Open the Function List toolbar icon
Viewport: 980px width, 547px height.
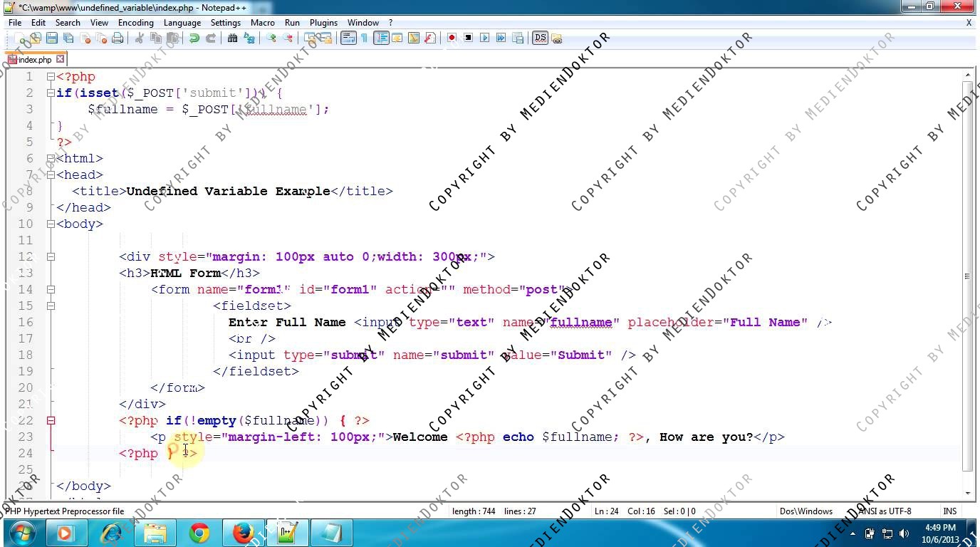[429, 38]
